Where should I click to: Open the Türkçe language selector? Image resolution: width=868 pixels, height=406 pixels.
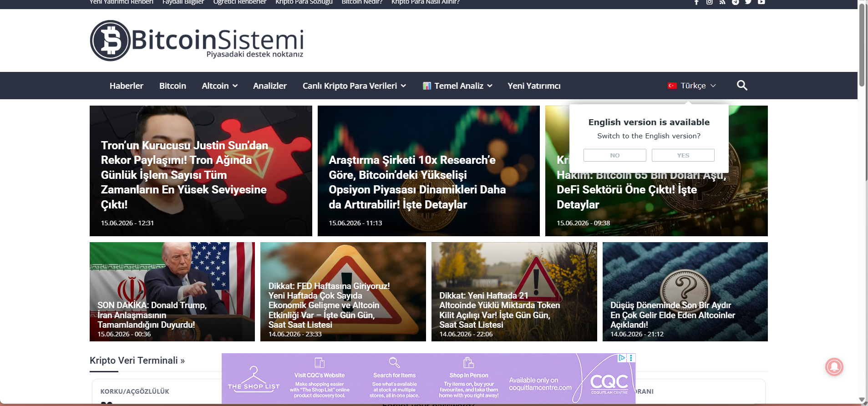[x=692, y=86]
